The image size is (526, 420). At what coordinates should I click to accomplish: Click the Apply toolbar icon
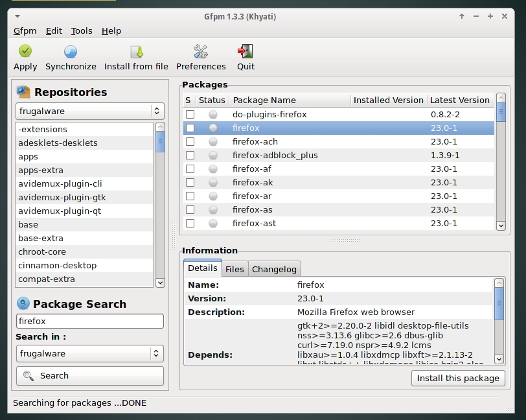[x=25, y=51]
